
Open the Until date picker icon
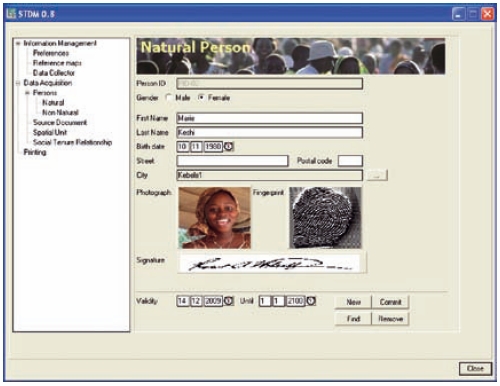tap(311, 301)
